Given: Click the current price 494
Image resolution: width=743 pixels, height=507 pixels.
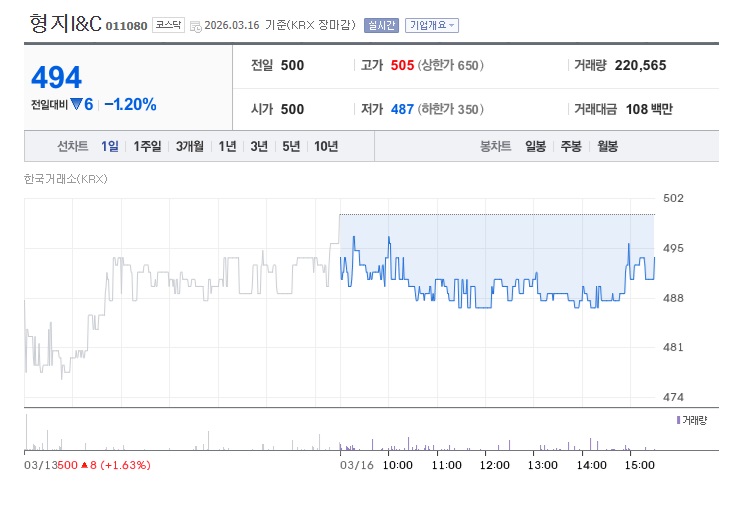Looking at the screenshot, I should [56, 77].
